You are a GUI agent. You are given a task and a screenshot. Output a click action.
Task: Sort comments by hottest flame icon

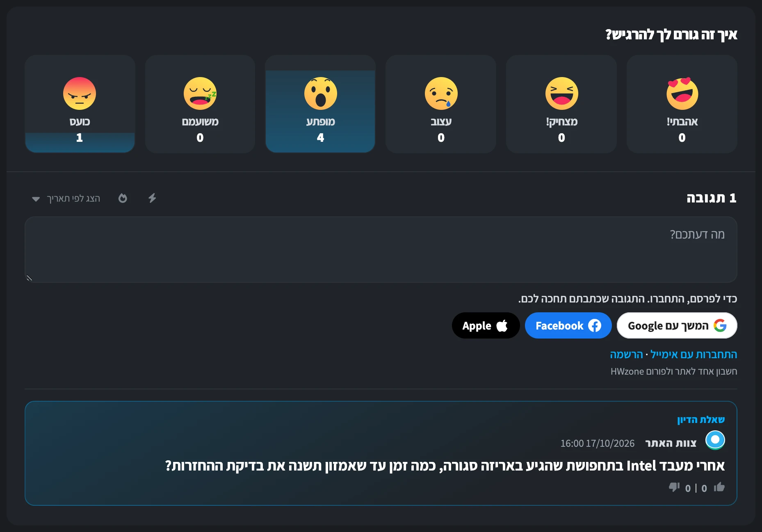123,198
